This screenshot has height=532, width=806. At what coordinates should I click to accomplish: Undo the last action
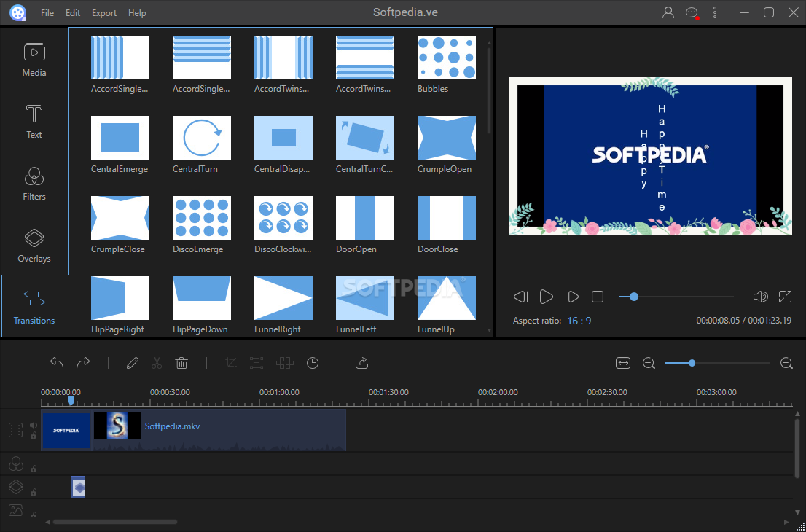pyautogui.click(x=57, y=363)
